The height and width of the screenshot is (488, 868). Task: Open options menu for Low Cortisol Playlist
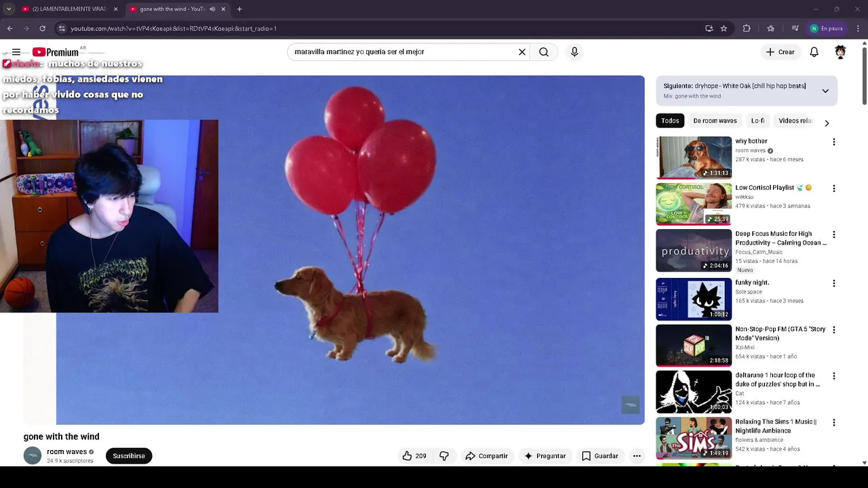834,188
